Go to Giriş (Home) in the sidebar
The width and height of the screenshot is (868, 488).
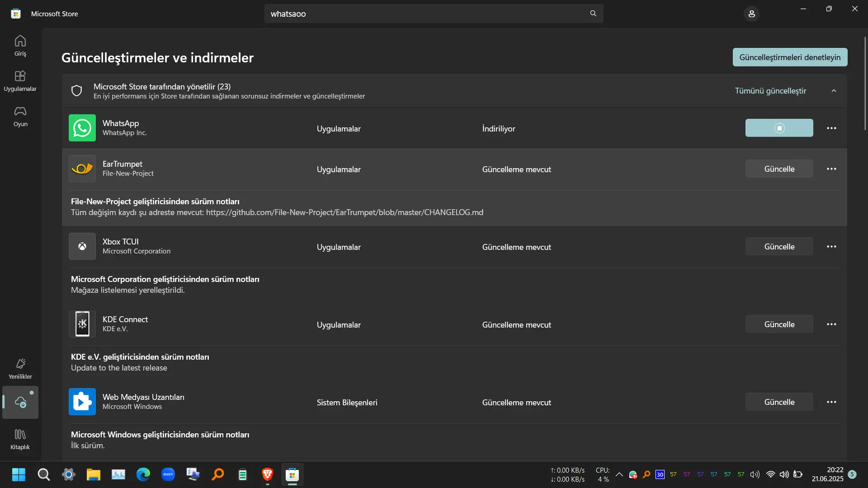[20, 46]
